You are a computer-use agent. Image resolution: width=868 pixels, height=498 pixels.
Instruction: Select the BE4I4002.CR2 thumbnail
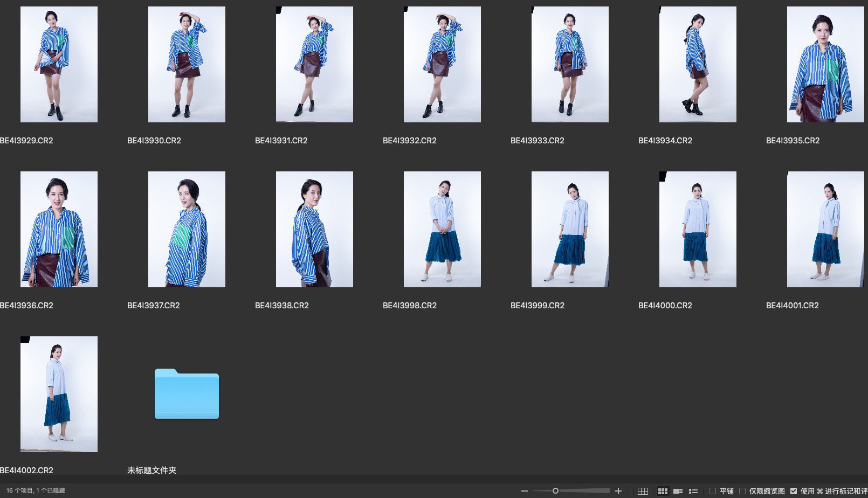pos(59,394)
